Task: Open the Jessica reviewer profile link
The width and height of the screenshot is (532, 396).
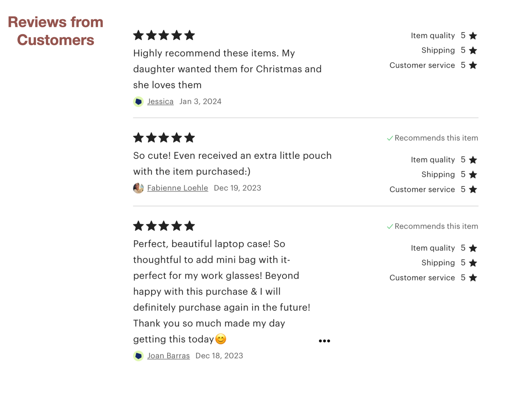Action: click(160, 102)
